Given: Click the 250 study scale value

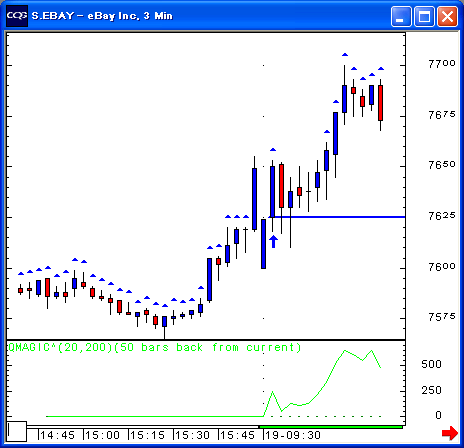Looking at the screenshot, I should [431, 390].
